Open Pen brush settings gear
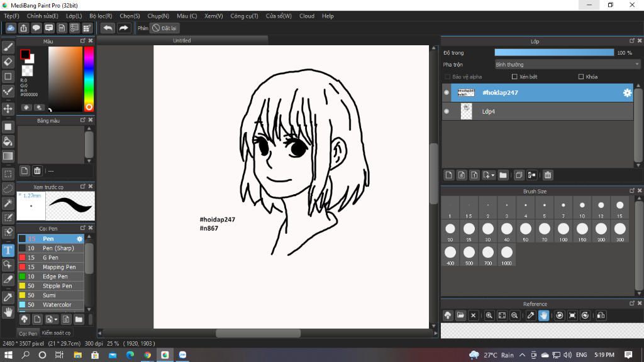This screenshot has height=362, width=644. tap(80, 239)
